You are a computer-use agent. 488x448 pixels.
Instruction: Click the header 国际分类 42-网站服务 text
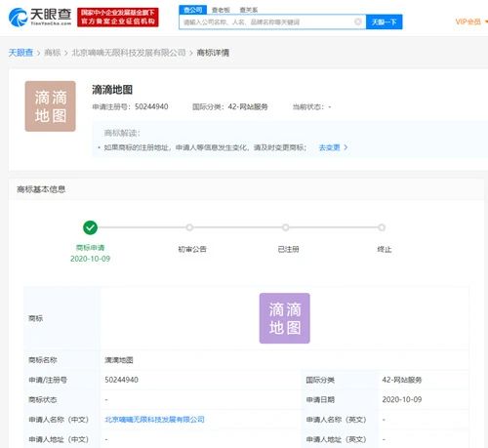[230, 106]
